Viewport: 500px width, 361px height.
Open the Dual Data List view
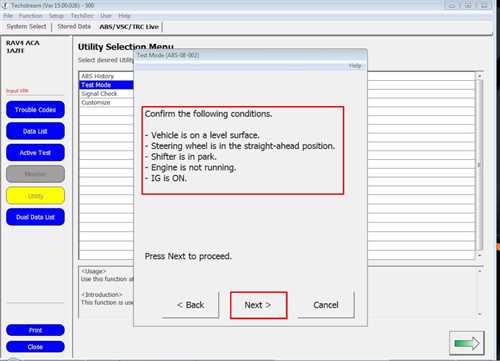coord(35,217)
